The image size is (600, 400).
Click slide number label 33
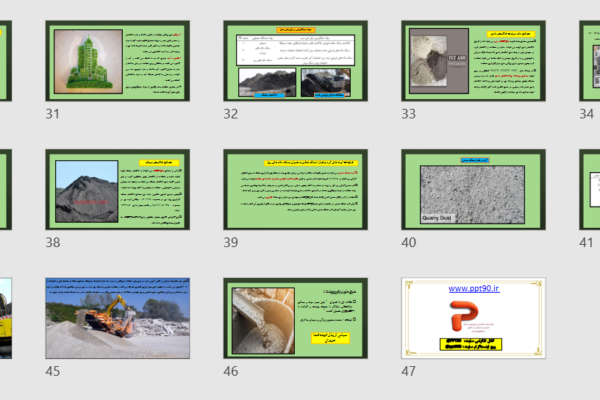click(x=408, y=114)
